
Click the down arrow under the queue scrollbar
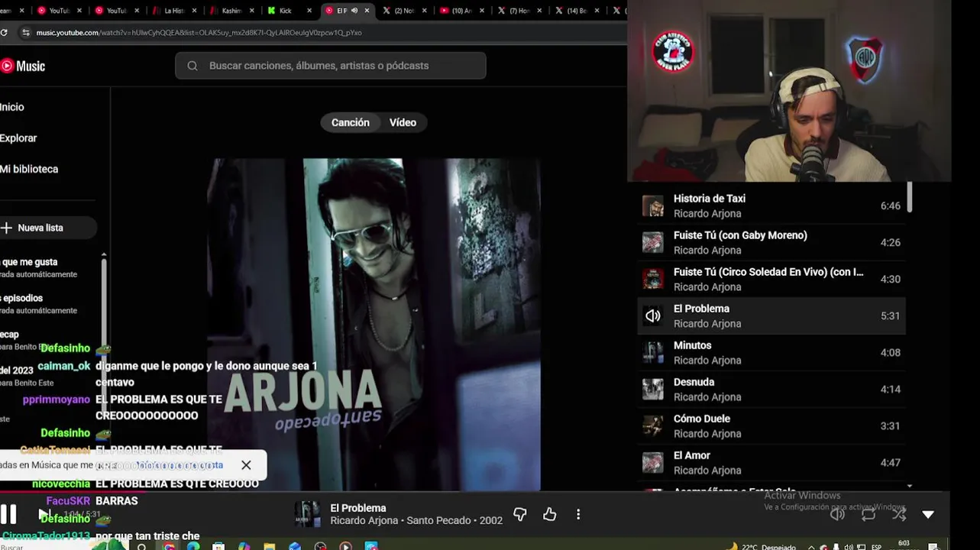909,486
